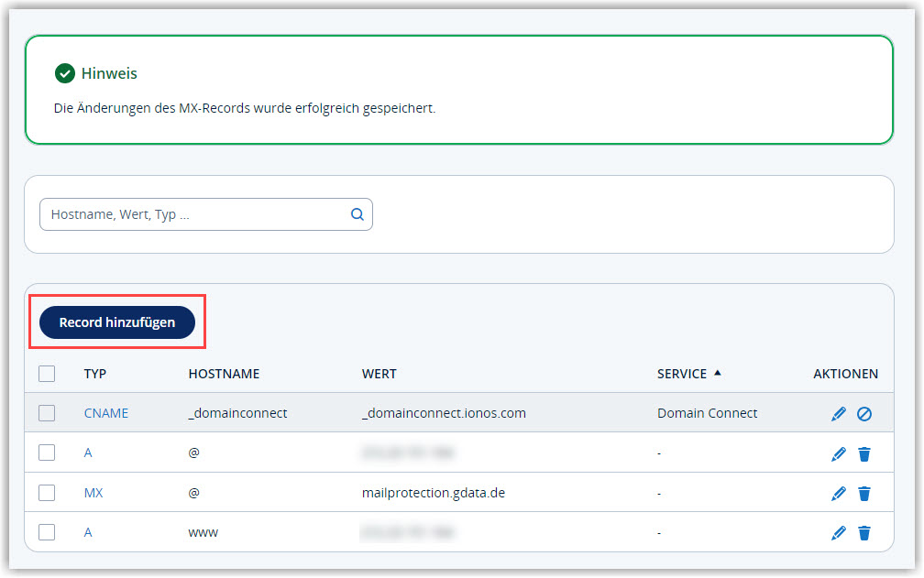Delete the A record for www
Screen dimensions: 924x578
click(863, 533)
